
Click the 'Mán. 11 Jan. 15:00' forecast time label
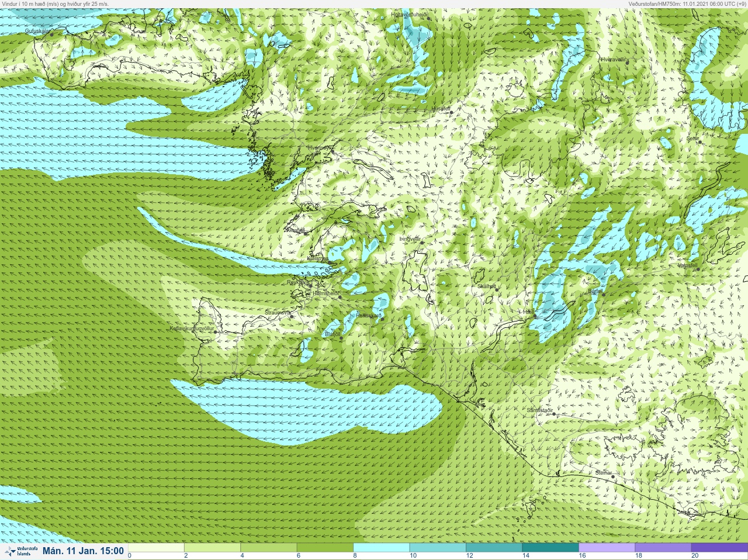83,551
